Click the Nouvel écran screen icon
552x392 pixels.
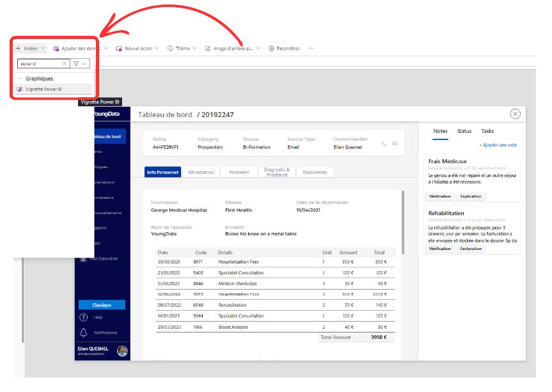click(119, 49)
